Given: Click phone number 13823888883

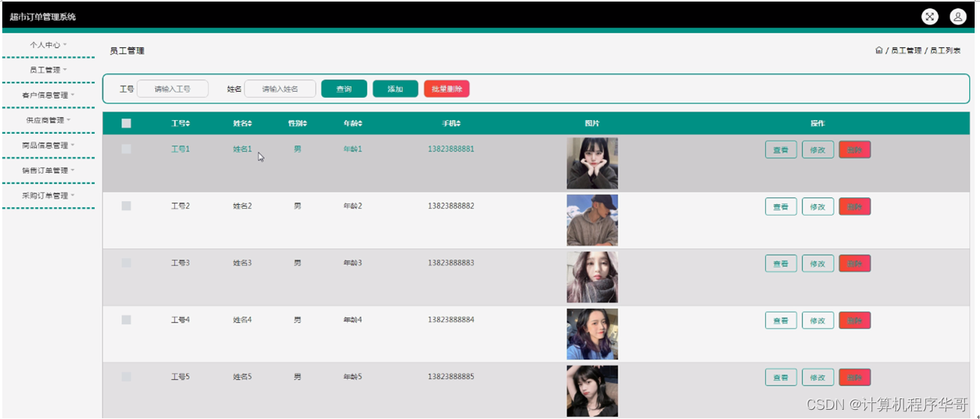Looking at the screenshot, I should (451, 263).
